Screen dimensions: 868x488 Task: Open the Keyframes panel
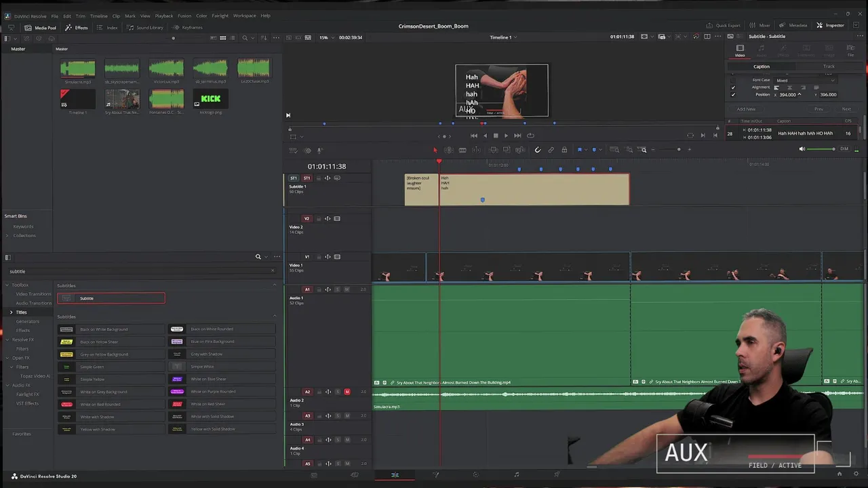point(187,27)
